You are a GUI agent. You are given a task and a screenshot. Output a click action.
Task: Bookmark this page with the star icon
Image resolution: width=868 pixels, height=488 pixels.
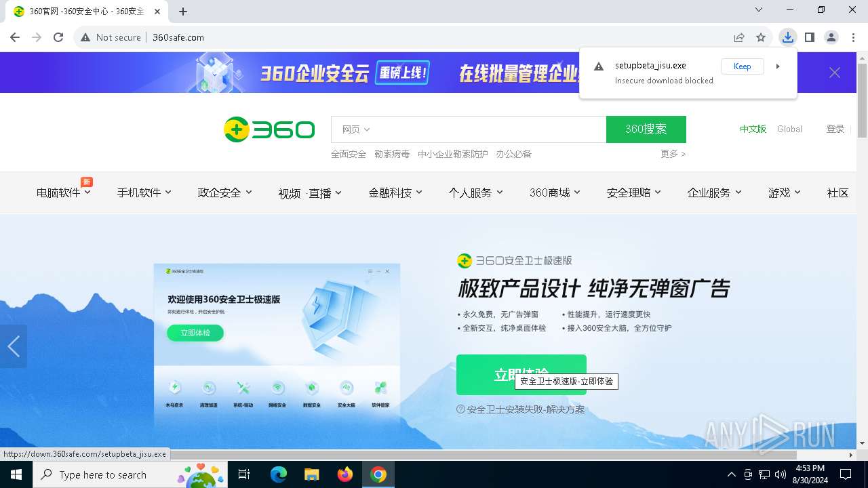tap(761, 37)
